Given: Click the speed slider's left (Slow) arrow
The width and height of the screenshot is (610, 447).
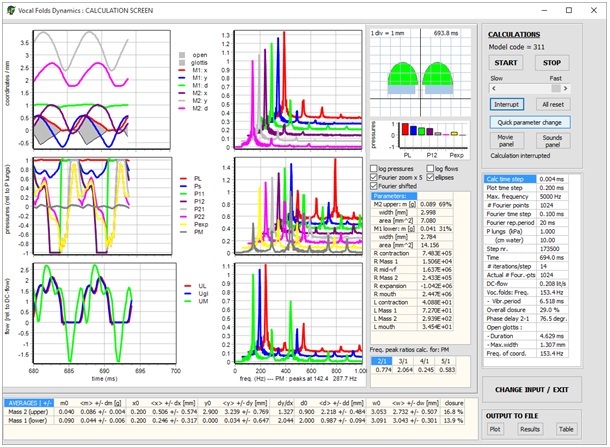Looking at the screenshot, I should point(494,88).
